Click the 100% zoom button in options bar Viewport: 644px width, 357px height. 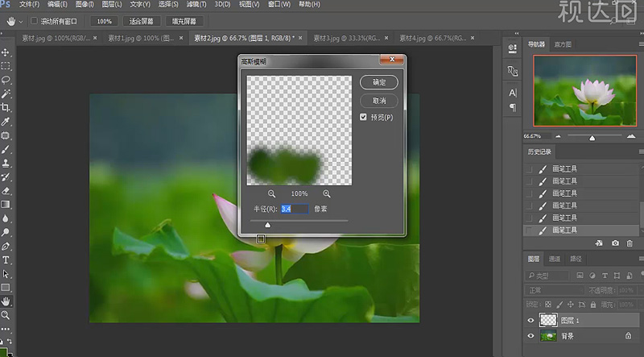click(x=105, y=22)
